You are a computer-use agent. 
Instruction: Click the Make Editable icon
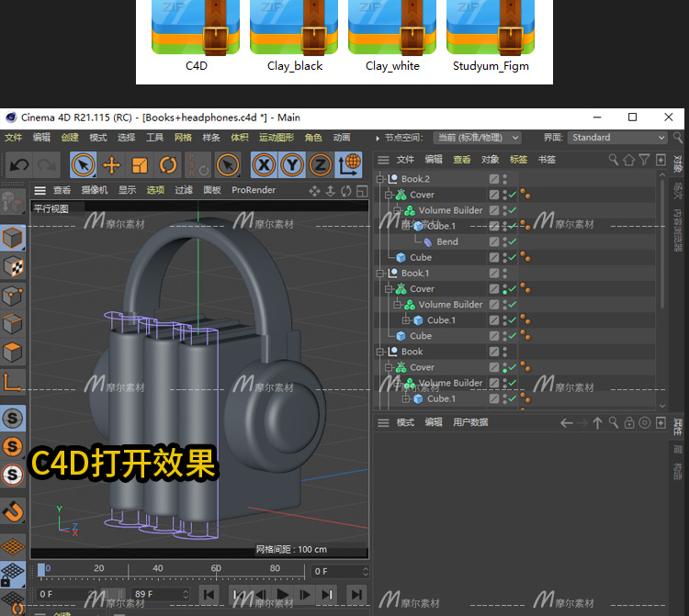coord(12,203)
